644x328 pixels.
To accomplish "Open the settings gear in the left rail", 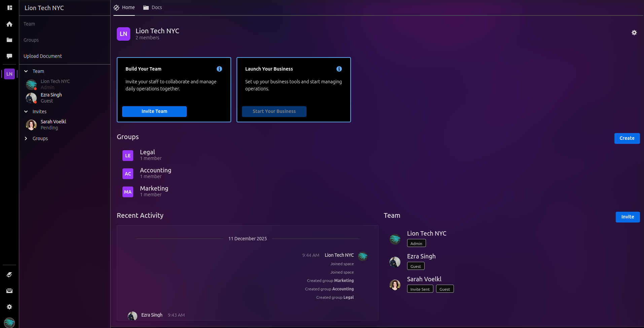I will (9, 307).
